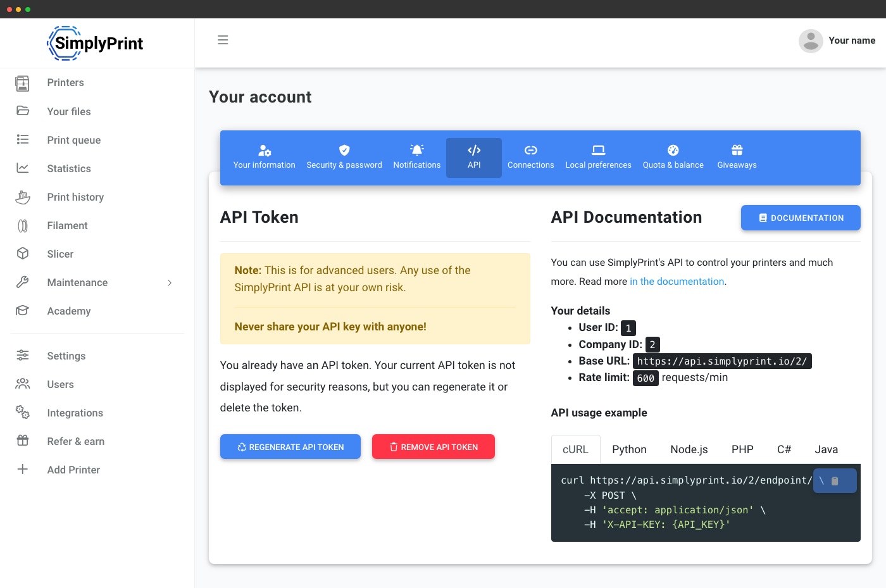Click the user avatar icon
The width and height of the screenshot is (886, 588).
coord(811,41)
